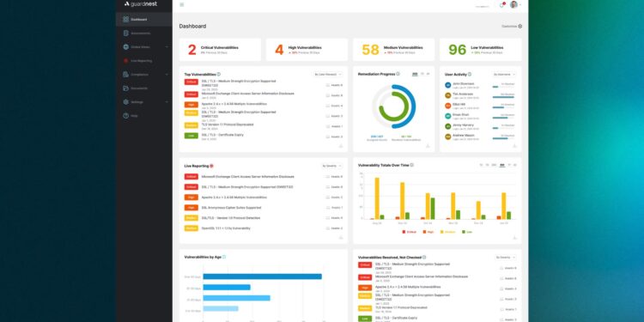644x322 pixels.
Task: Download the Top Vulnerabilities panel data
Action: click(341, 146)
